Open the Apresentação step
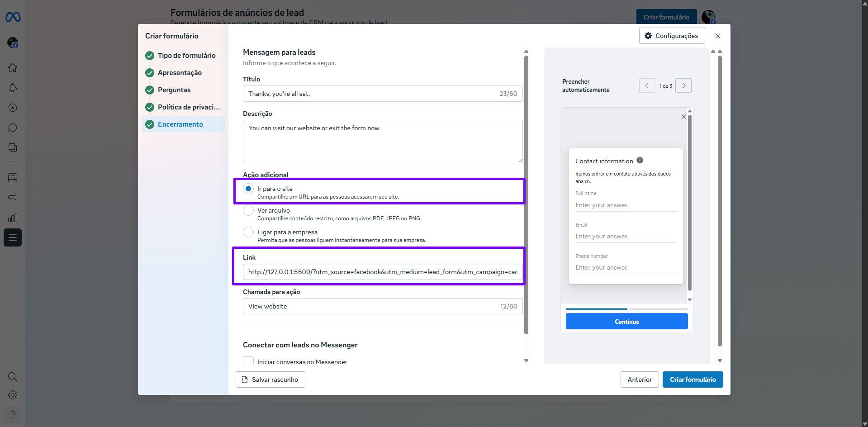Screen dimensions: 868x427 click(x=180, y=73)
